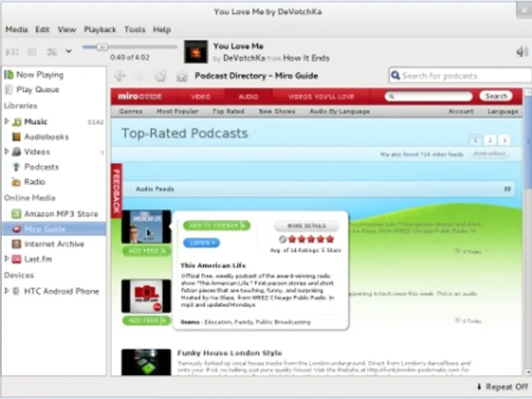Click the volume speaker icon
The height and width of the screenshot is (399, 532).
pos(522,52)
